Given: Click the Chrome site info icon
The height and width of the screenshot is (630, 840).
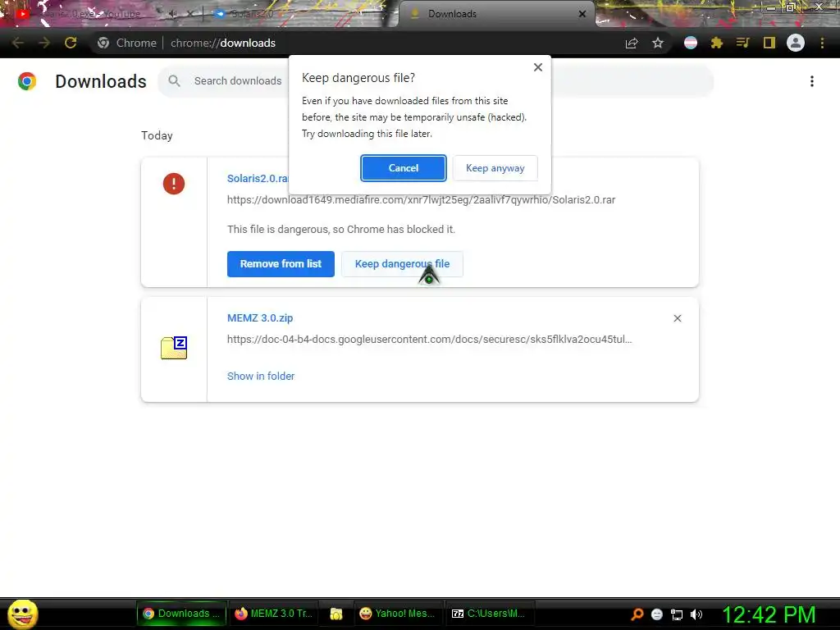Looking at the screenshot, I should (x=103, y=43).
